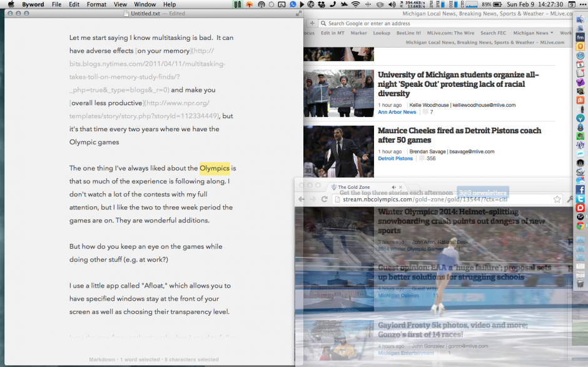This screenshot has width=588, height=367.
Task: Open the File menu
Action: (x=57, y=4)
